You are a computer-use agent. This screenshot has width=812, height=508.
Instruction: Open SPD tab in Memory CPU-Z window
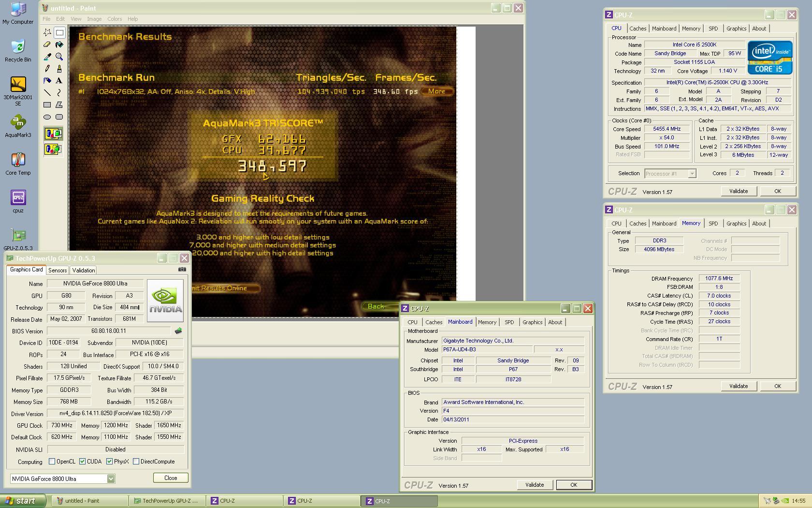click(x=713, y=224)
